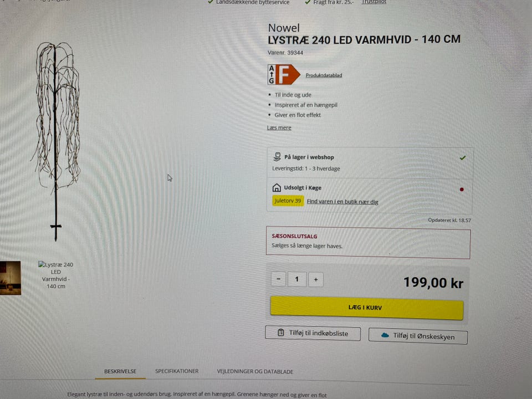The height and width of the screenshot is (399, 532).
Task: Click the cloud icon on Tilføj til Ønskeskyen
Action: point(385,335)
